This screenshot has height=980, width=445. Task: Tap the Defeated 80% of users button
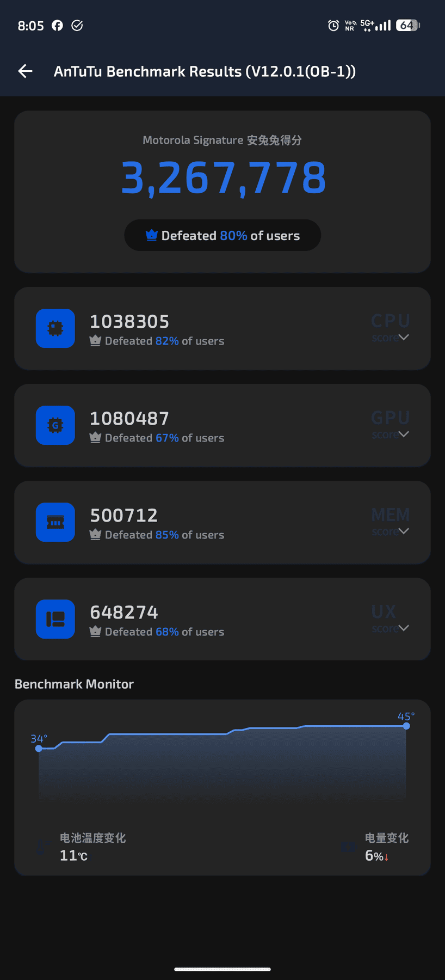coord(222,235)
